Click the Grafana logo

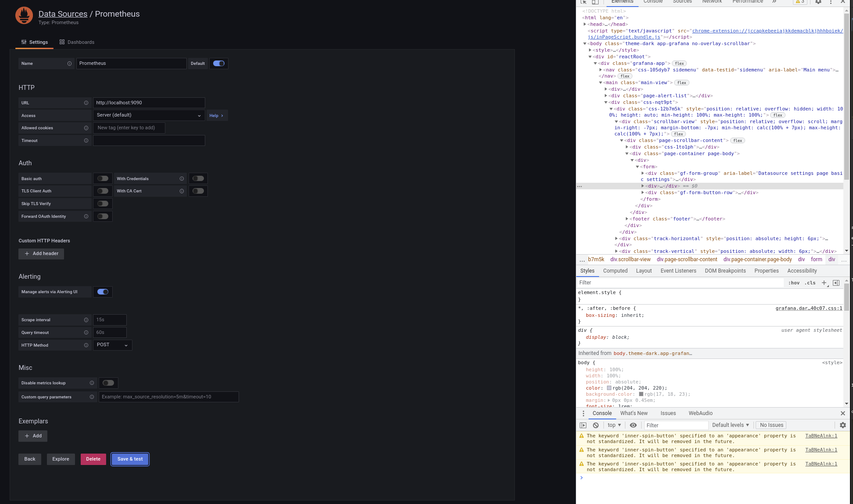tap(24, 15)
